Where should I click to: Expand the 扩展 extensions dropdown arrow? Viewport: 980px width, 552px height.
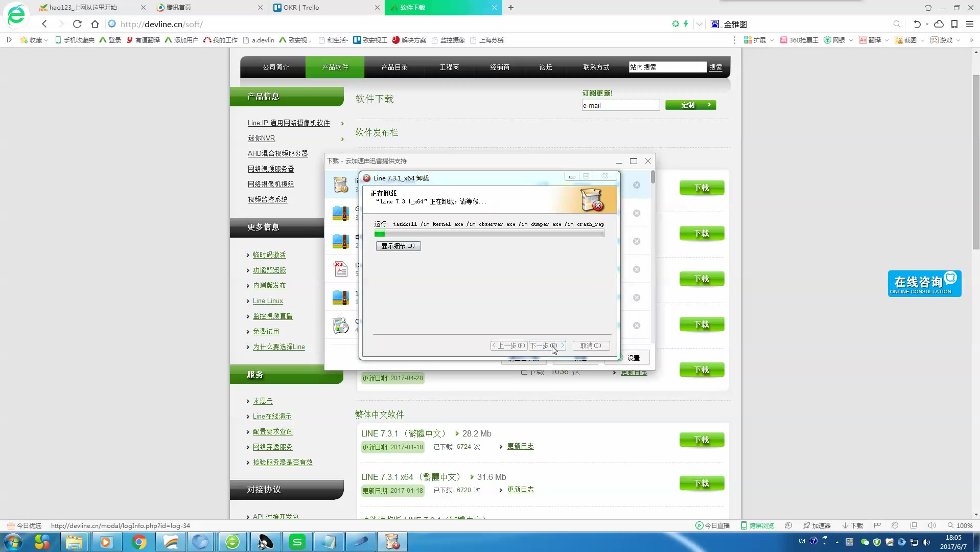coord(772,40)
